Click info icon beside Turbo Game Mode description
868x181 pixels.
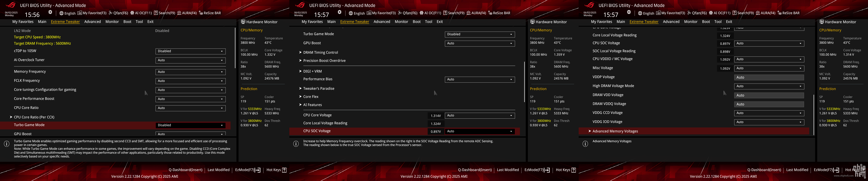[6, 144]
